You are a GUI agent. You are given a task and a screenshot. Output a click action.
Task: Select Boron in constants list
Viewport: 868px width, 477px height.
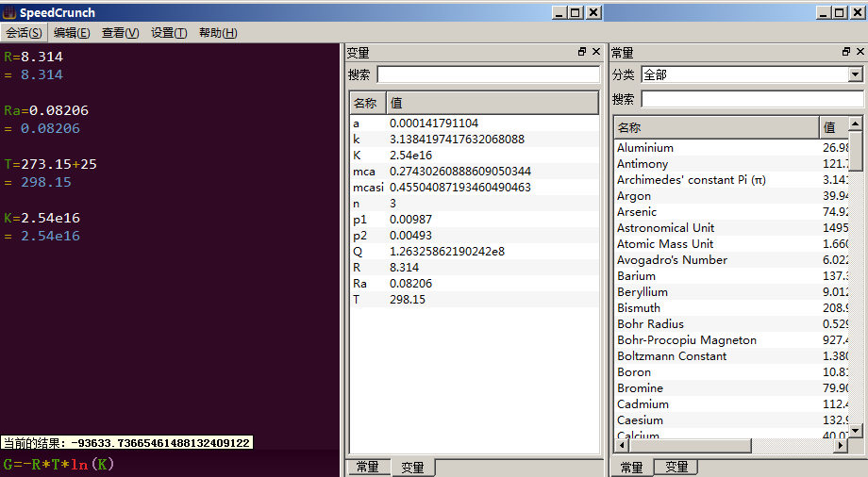pos(731,372)
